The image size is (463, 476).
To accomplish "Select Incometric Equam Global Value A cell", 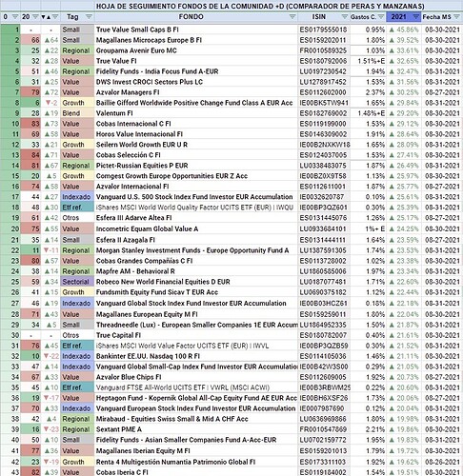I will point(196,228).
